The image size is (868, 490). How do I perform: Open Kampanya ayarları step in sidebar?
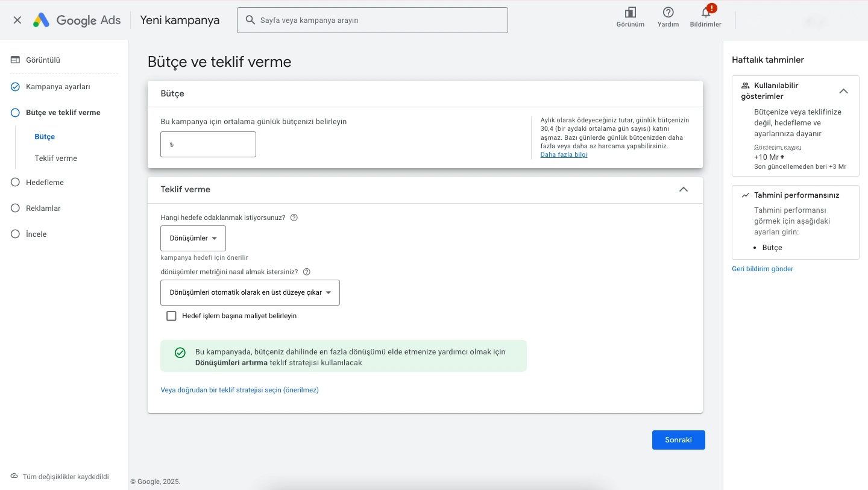[58, 87]
